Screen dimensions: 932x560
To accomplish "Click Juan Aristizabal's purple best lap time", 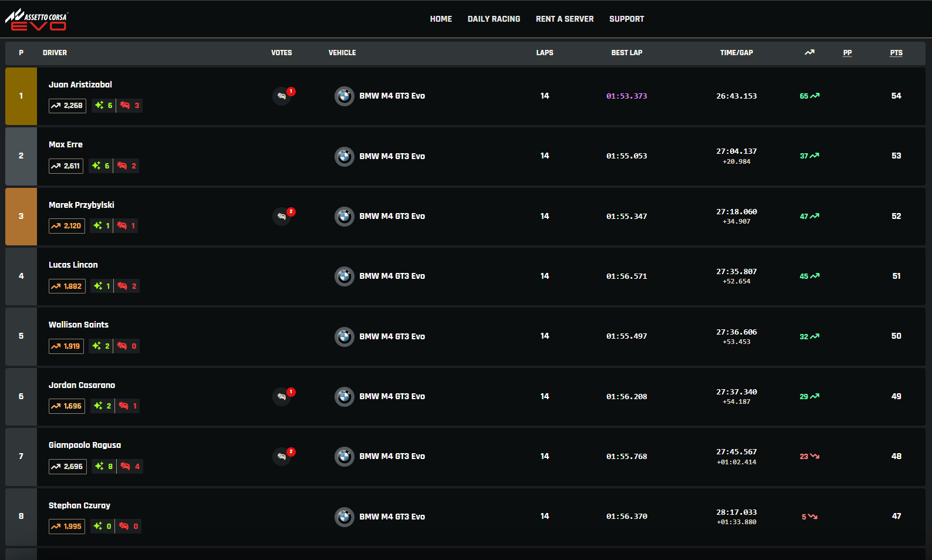I will [626, 96].
